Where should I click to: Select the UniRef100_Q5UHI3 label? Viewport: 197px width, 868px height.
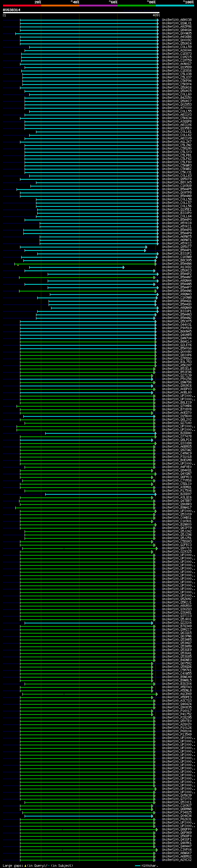click(x=177, y=271)
